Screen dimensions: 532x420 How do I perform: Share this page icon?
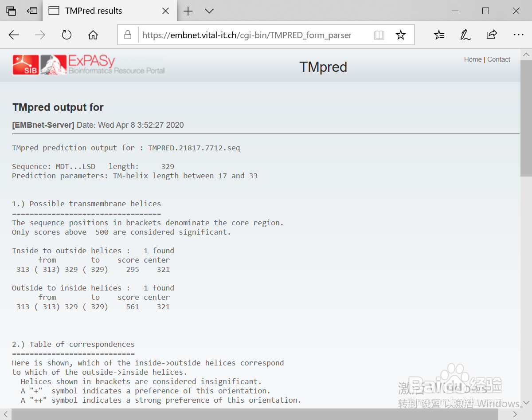492,35
